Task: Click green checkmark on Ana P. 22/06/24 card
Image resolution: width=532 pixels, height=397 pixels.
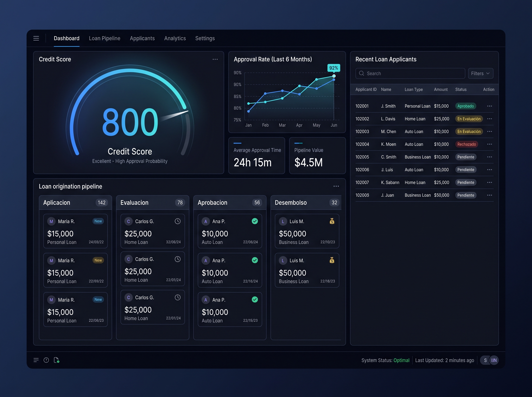Action: (255, 221)
